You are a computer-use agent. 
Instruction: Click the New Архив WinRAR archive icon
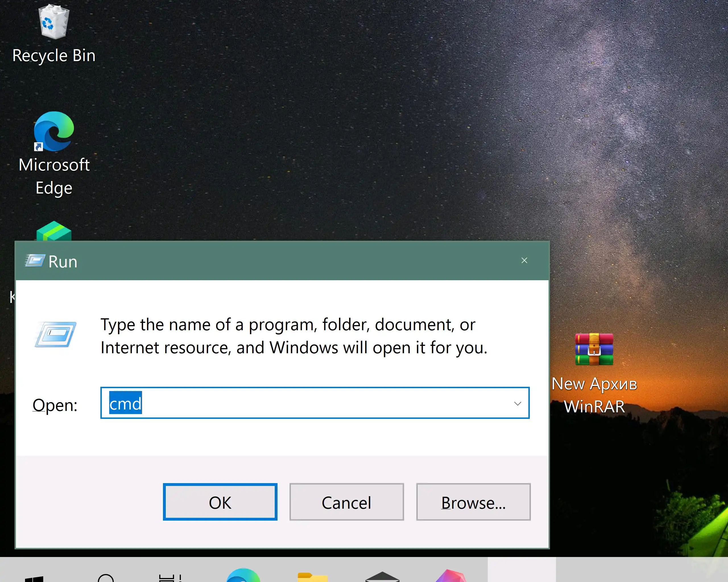click(x=594, y=350)
